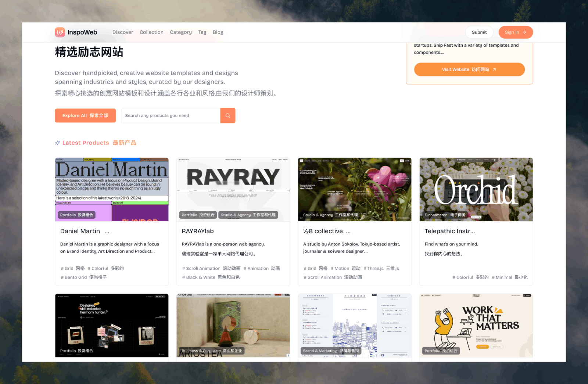588x384 pixels.
Task: Open the Tag nav item
Action: pos(202,32)
